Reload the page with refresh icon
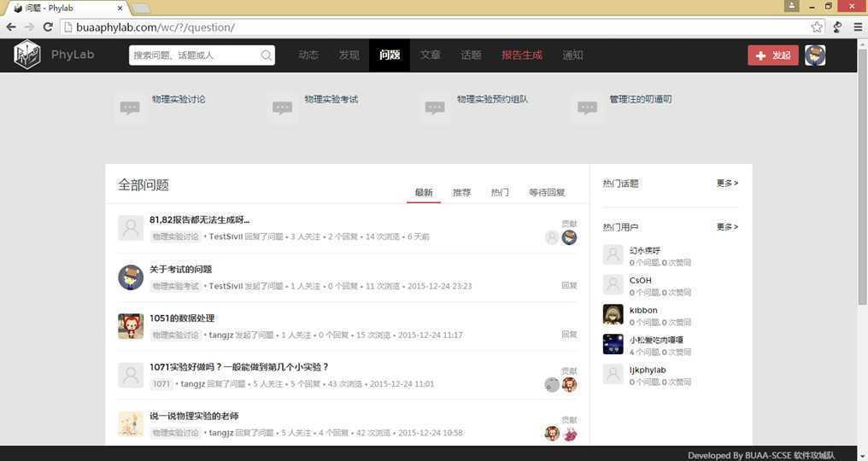 click(x=48, y=27)
